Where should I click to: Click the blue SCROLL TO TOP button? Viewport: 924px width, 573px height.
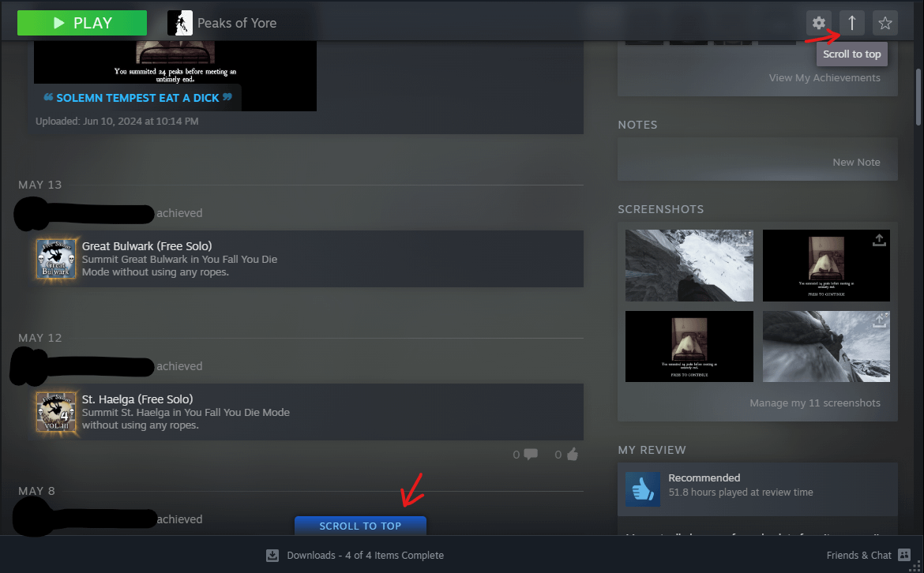point(360,526)
